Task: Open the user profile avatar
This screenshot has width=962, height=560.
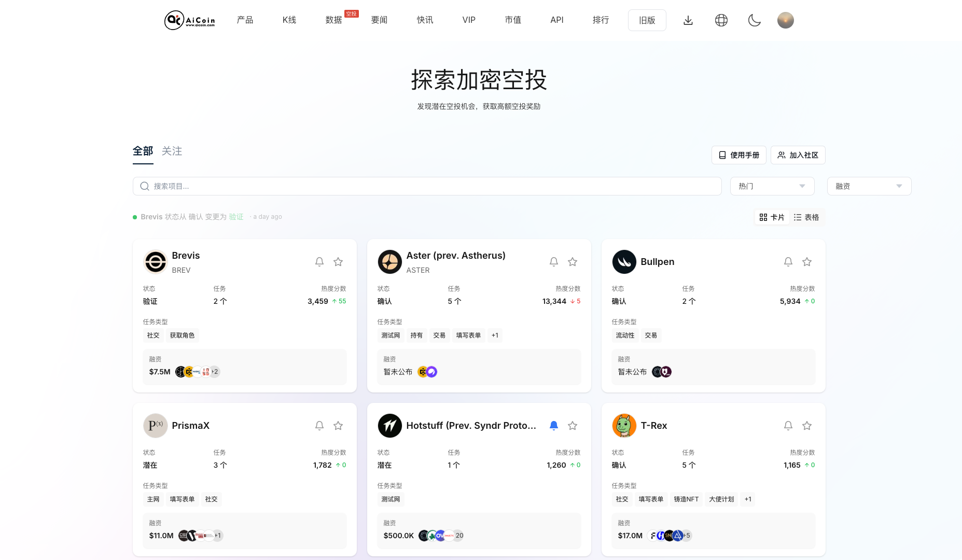Action: 785,20
